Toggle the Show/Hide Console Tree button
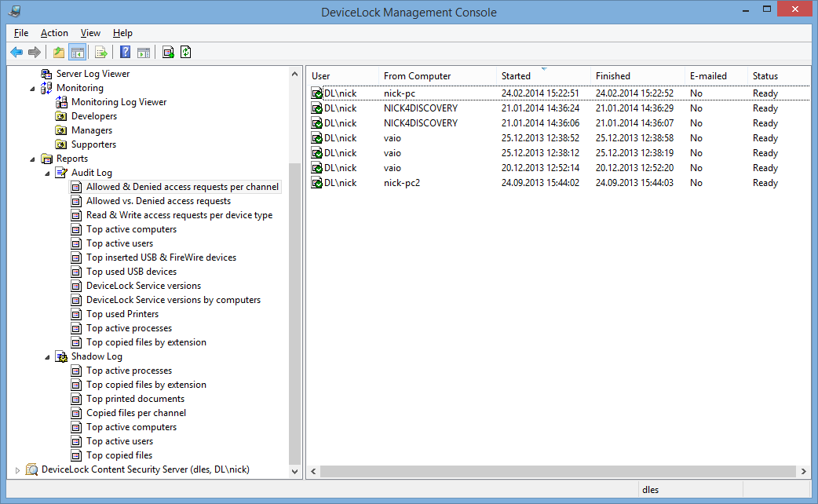Screen dimensions: 818x504 pos(77,52)
